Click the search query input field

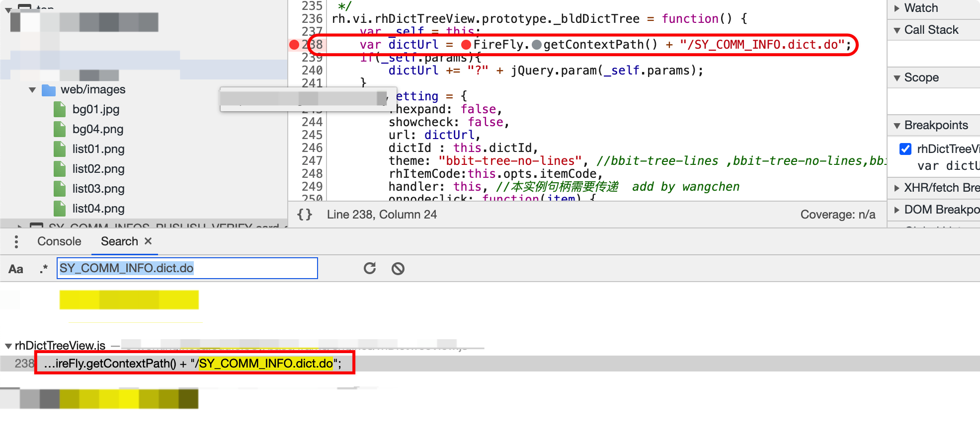(x=187, y=268)
